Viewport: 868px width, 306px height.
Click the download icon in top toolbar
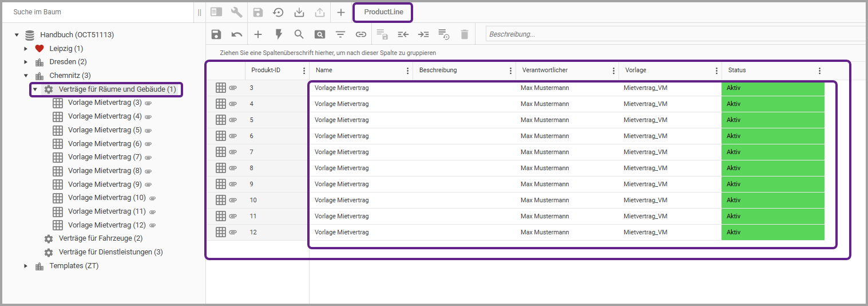pyautogui.click(x=299, y=12)
